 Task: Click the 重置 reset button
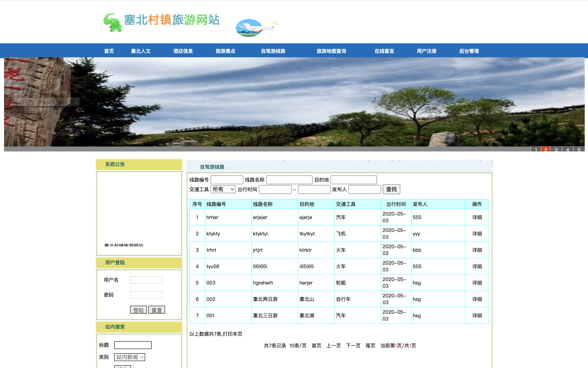point(157,310)
